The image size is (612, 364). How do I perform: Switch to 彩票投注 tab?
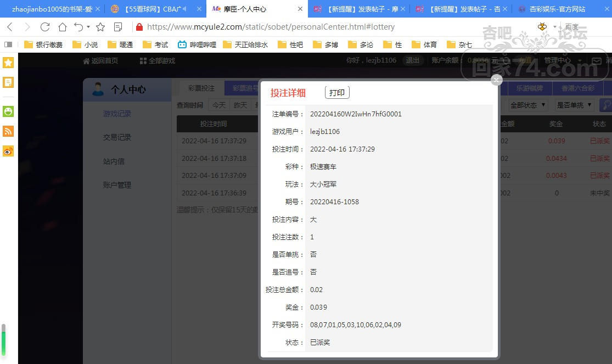click(201, 88)
